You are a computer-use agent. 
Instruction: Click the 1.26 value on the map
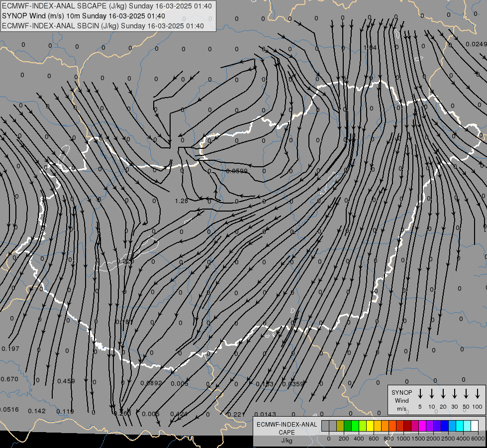pyautogui.click(x=182, y=201)
